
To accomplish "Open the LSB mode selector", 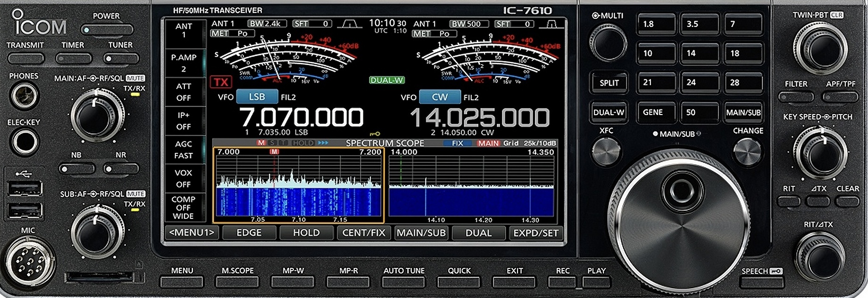I will 257,97.
